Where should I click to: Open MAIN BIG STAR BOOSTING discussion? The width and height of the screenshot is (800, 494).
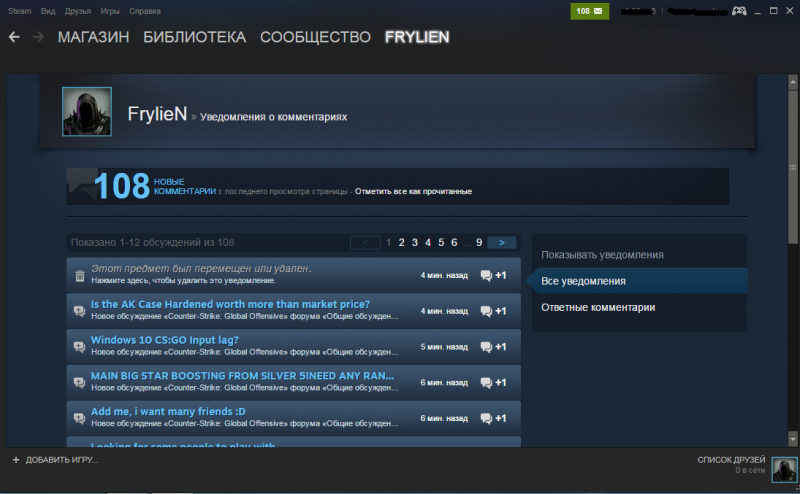[x=242, y=376]
